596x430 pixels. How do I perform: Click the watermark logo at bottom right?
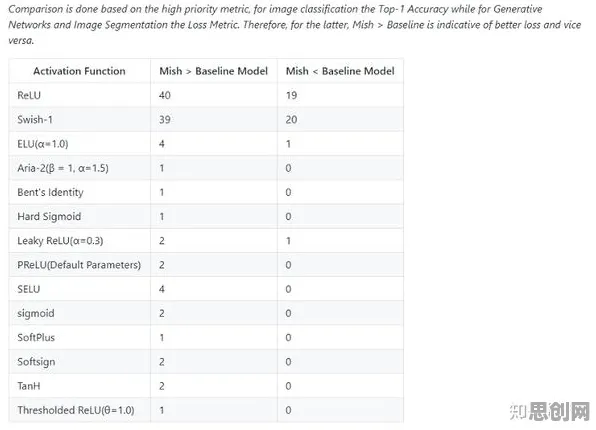[550, 411]
